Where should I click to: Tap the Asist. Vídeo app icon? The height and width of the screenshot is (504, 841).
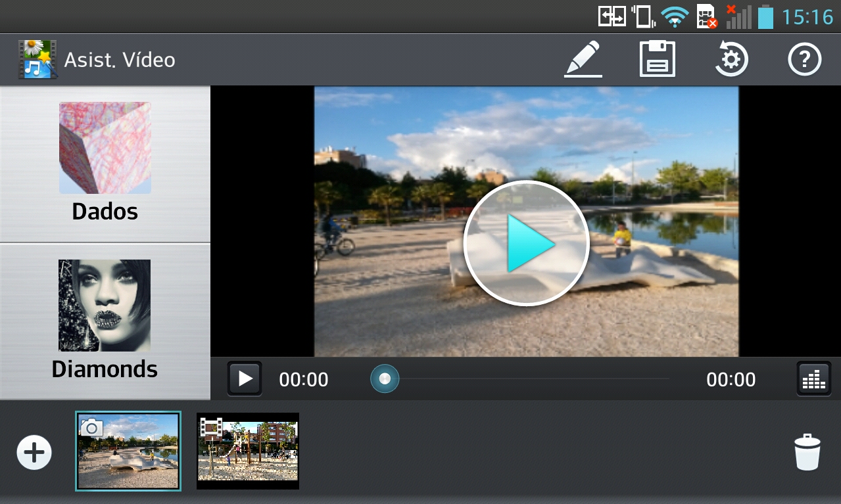(x=37, y=59)
